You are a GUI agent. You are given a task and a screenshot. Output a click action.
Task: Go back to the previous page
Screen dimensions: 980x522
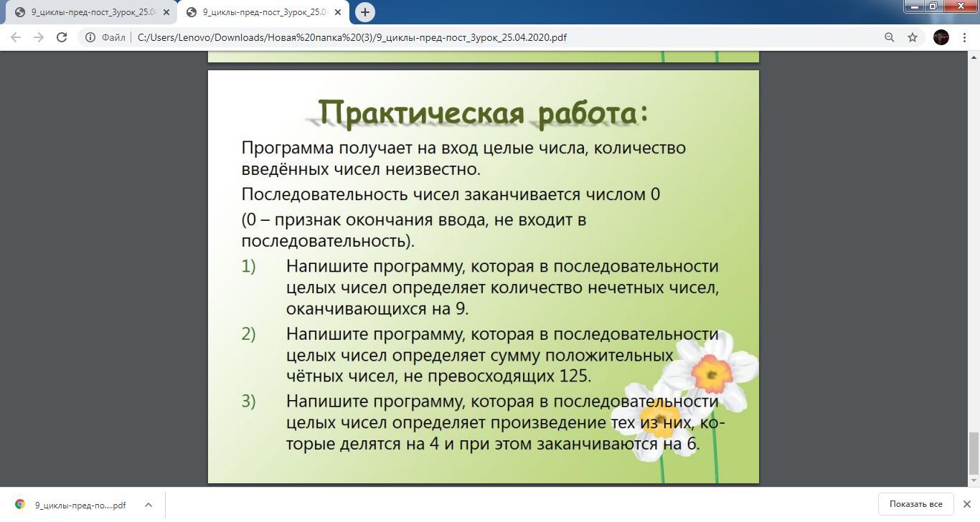click(16, 37)
